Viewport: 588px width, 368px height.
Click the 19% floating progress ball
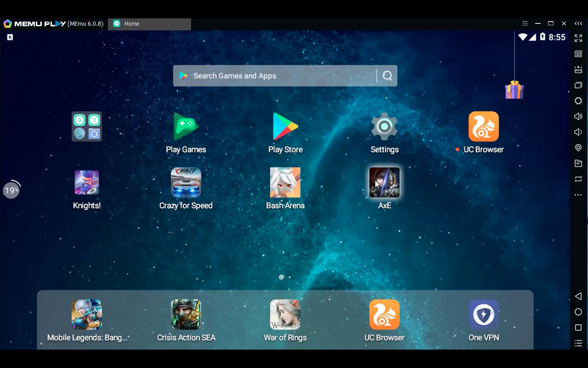click(x=11, y=190)
